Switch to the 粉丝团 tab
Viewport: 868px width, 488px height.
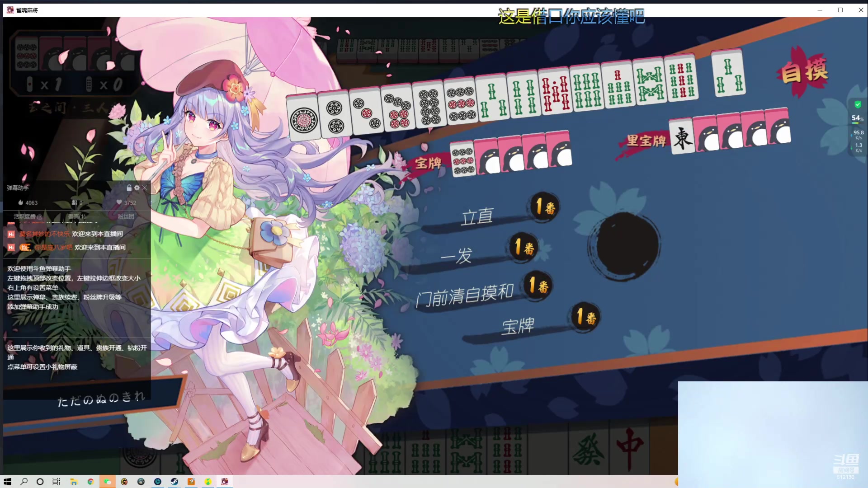point(126,216)
